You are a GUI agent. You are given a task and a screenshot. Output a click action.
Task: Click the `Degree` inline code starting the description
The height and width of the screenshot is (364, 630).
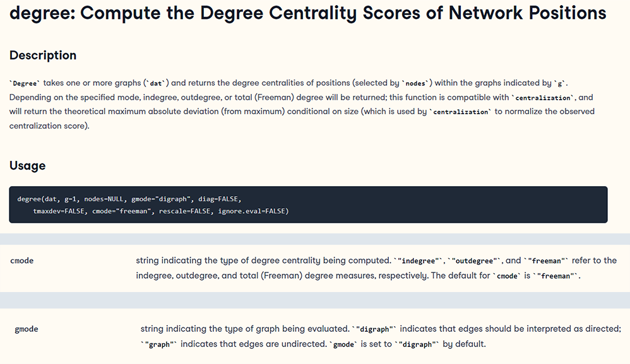pyautogui.click(x=25, y=83)
